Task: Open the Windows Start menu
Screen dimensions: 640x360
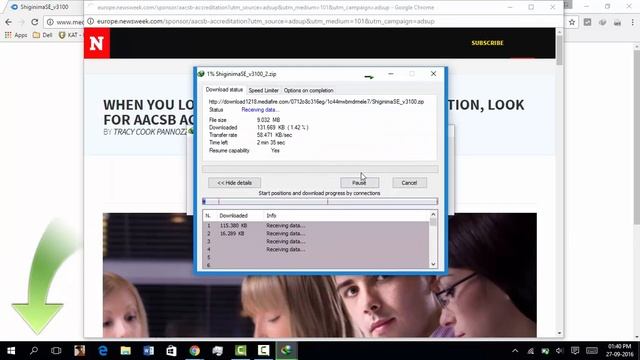Action: pos(11,350)
